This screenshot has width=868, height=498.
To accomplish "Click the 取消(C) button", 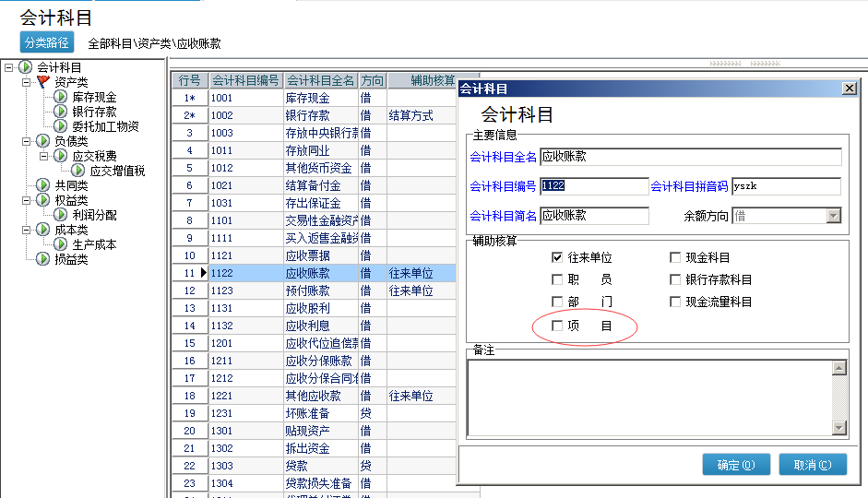I will (813, 465).
